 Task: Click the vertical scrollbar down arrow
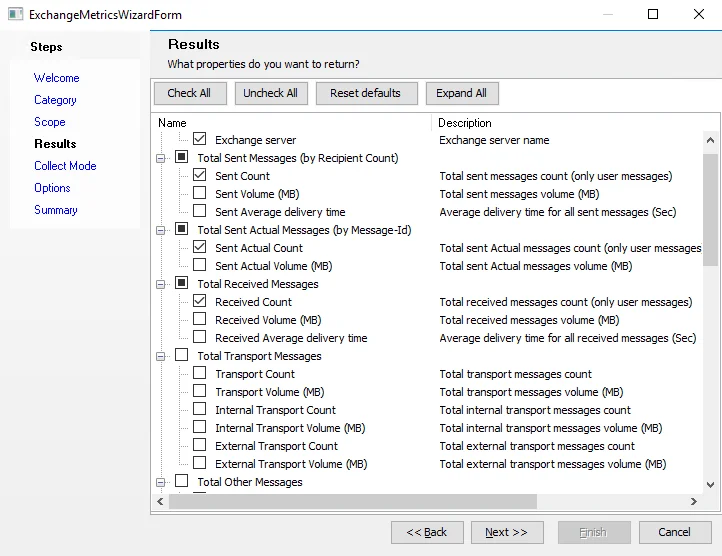point(710,485)
